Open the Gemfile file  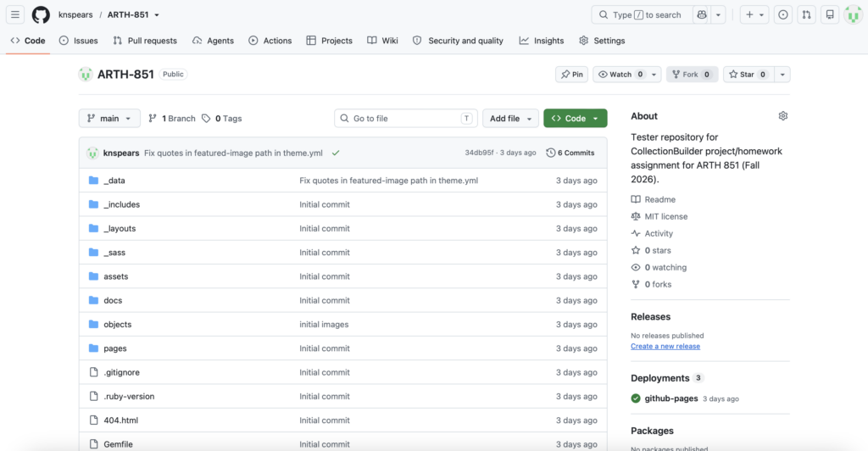click(118, 444)
